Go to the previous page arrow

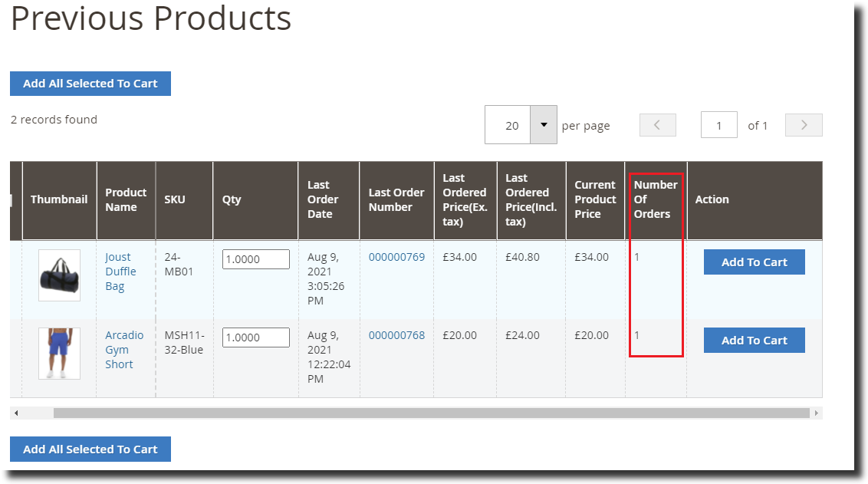click(x=657, y=125)
